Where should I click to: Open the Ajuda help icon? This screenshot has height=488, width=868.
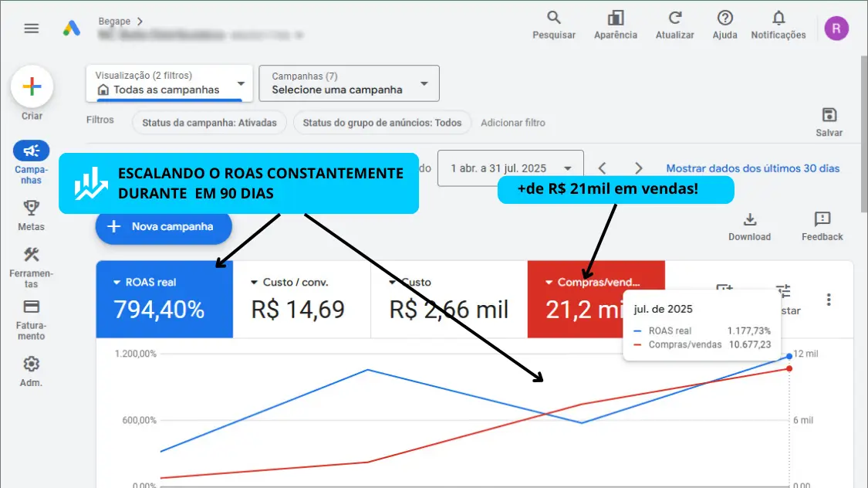(x=724, y=19)
